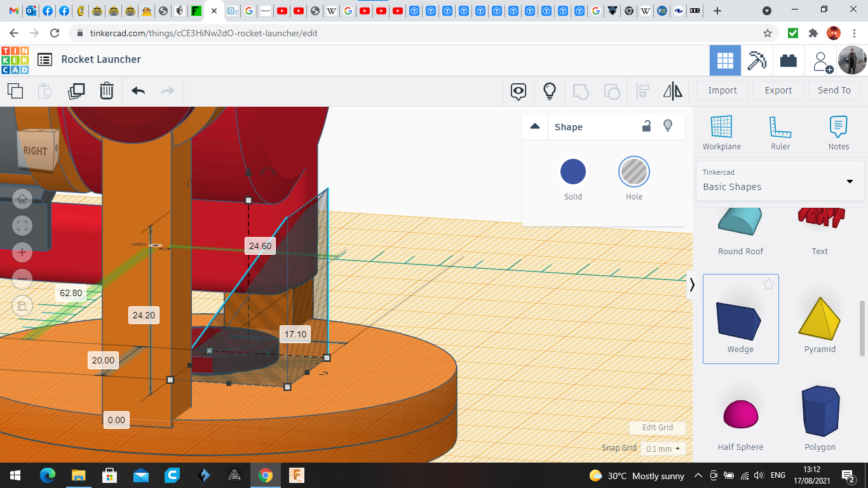Screen dimensions: 868x488
Task: Open the Blocks pickaxe mode
Action: (x=757, y=60)
